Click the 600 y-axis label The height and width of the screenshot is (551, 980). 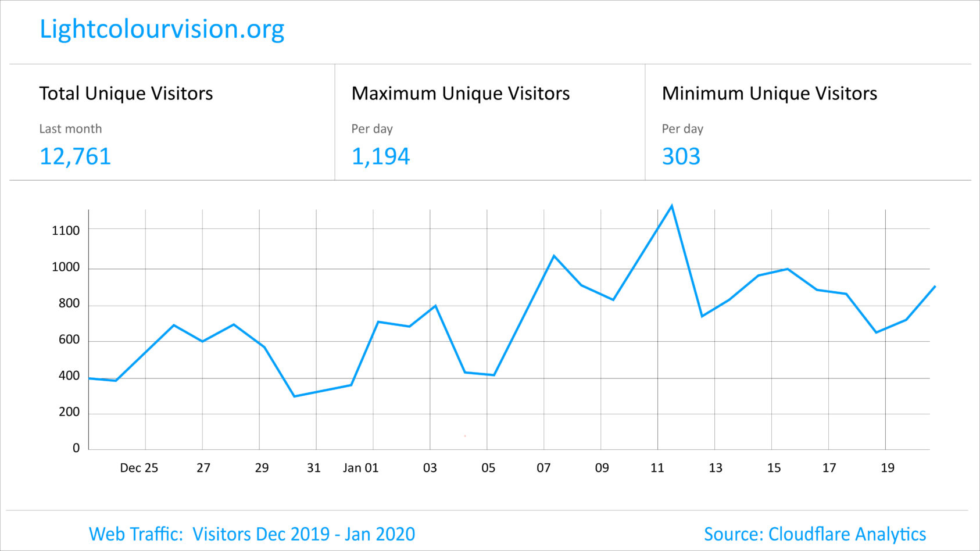pyautogui.click(x=69, y=340)
